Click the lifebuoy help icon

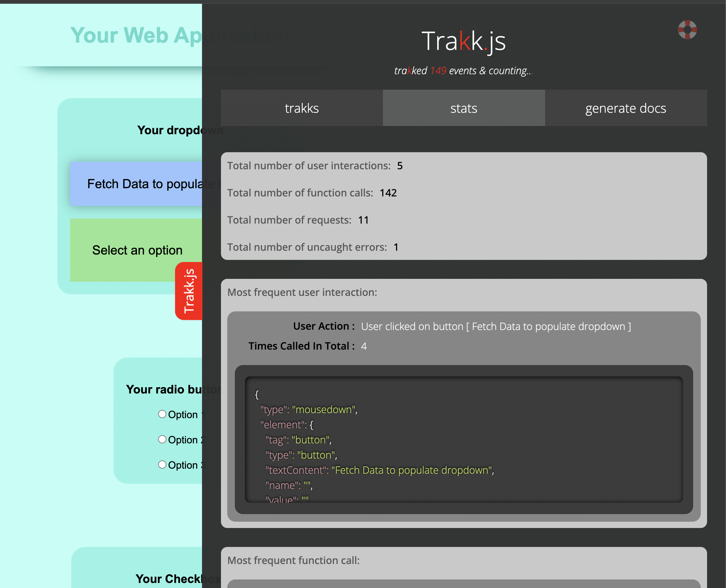pos(687,30)
